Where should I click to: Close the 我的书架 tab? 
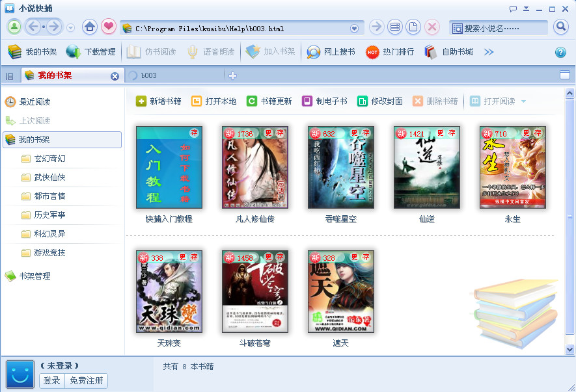point(115,76)
